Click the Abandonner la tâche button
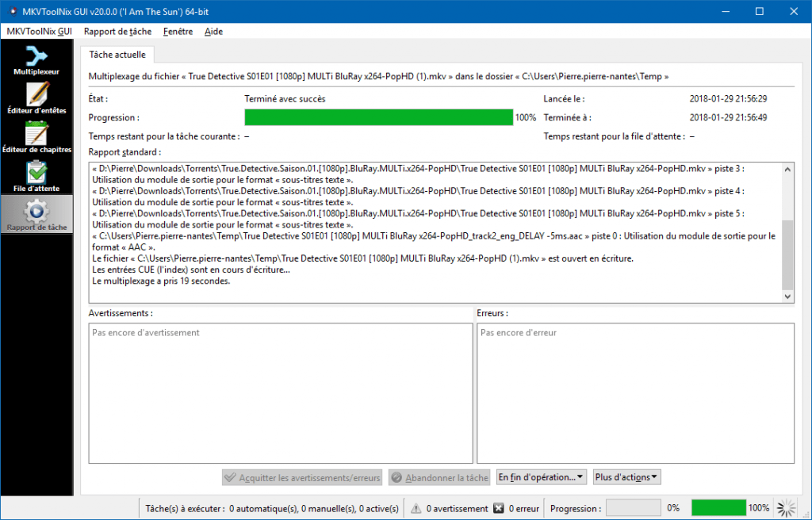 pos(439,477)
